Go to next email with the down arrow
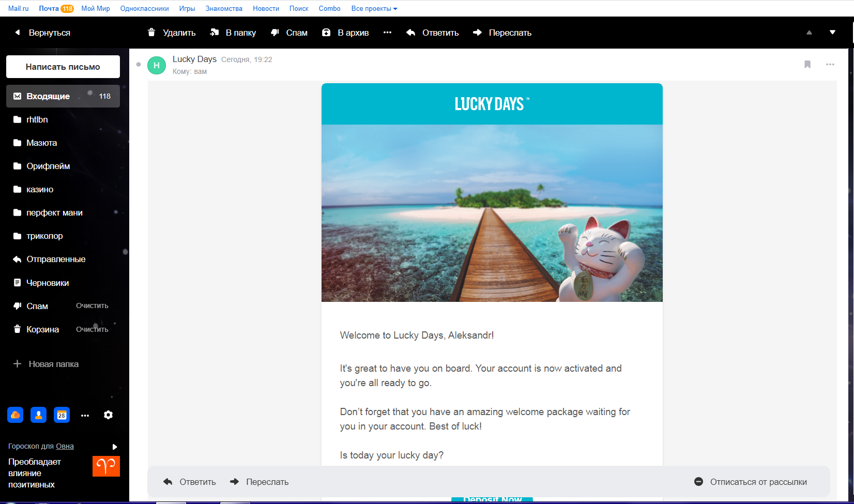The image size is (854, 504). [832, 33]
